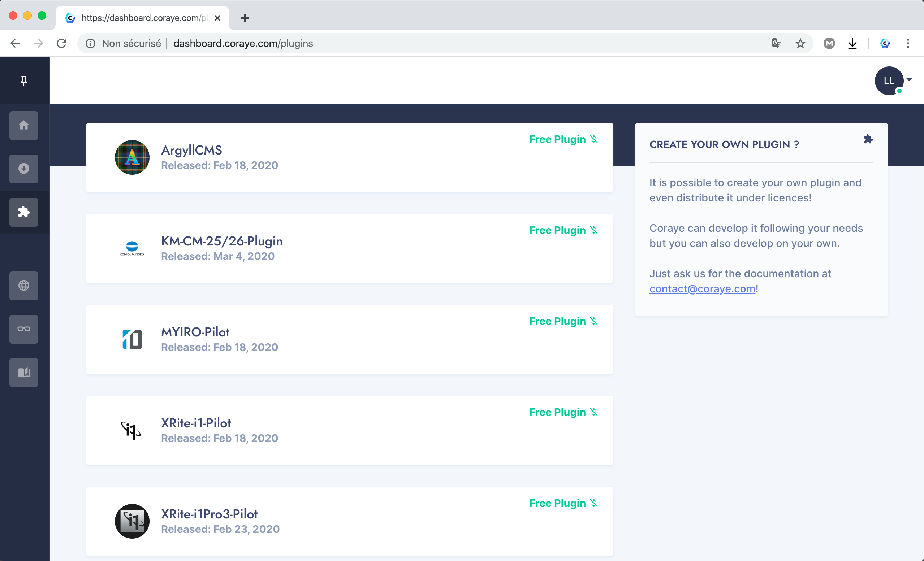The width and height of the screenshot is (924, 561).
Task: Click Free Plugin label on ArgyllCMS
Action: coord(557,139)
